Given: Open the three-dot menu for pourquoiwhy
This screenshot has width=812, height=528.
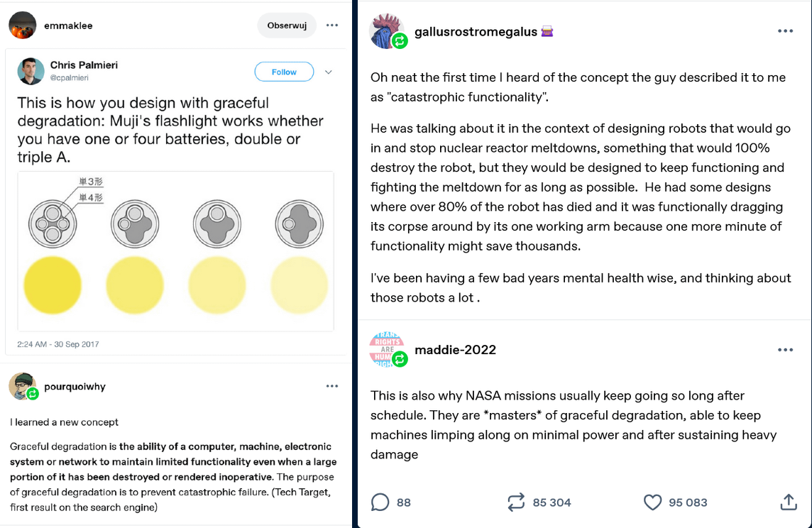Looking at the screenshot, I should [332, 386].
